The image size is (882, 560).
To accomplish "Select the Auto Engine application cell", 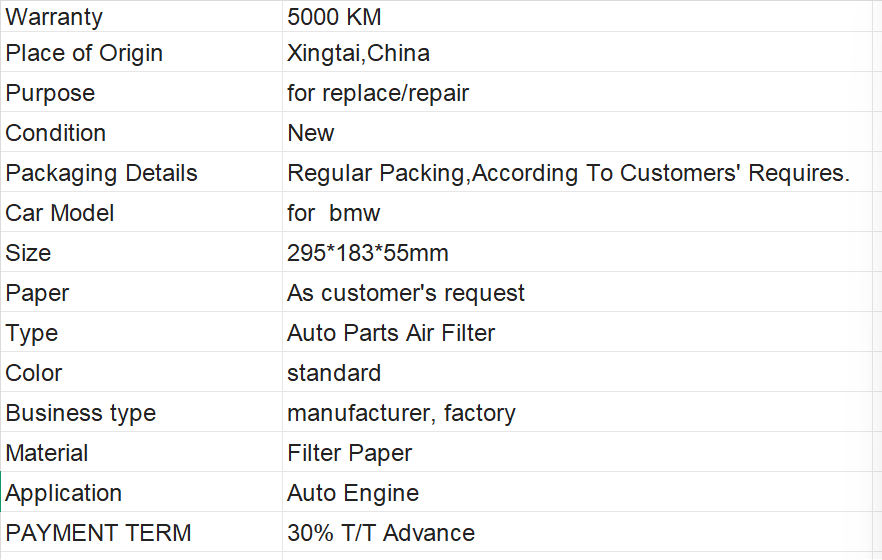I will (577, 491).
